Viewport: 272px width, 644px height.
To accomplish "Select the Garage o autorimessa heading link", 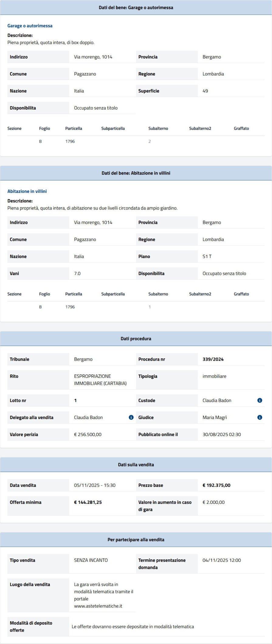I will [30, 26].
